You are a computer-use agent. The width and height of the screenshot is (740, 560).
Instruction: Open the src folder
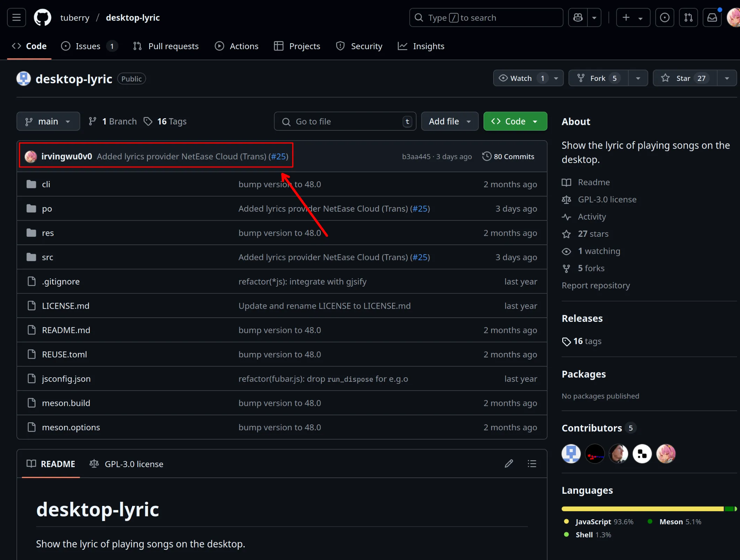(x=48, y=257)
